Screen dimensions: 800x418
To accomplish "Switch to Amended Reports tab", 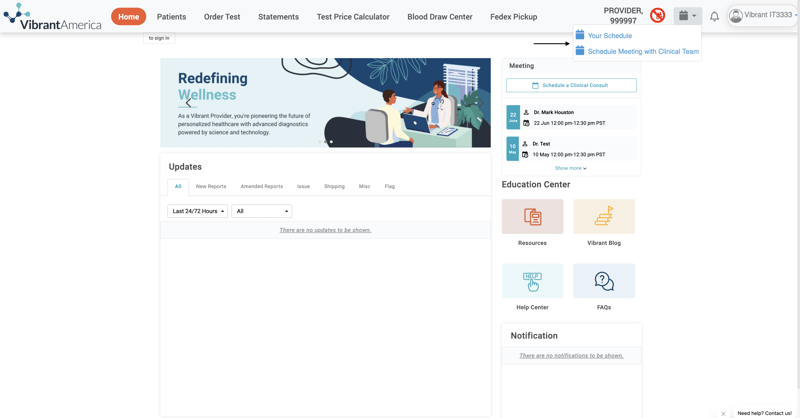I will coord(262,187).
